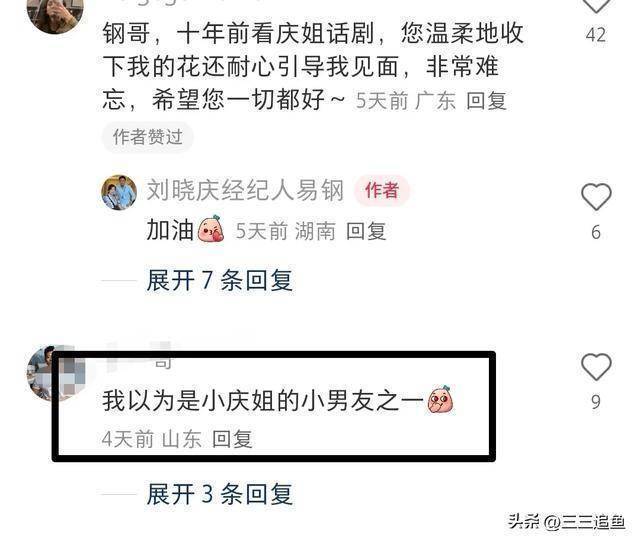Screen dimensions: 640x544
Task: Reply to the 山东 comment
Action: pos(232,439)
